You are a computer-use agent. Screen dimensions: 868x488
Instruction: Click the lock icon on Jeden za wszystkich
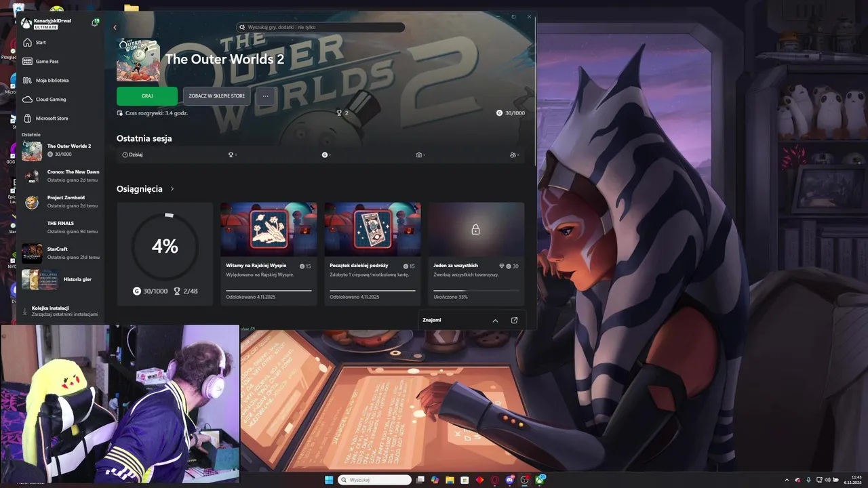475,230
